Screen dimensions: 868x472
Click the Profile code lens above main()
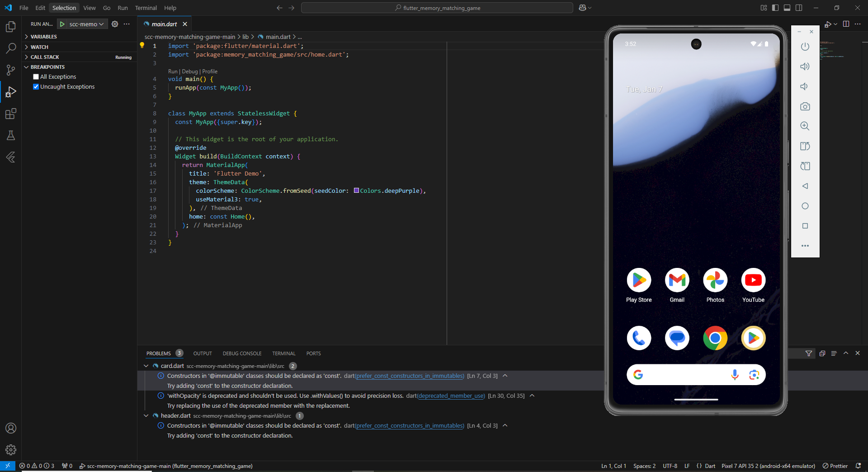tap(210, 72)
